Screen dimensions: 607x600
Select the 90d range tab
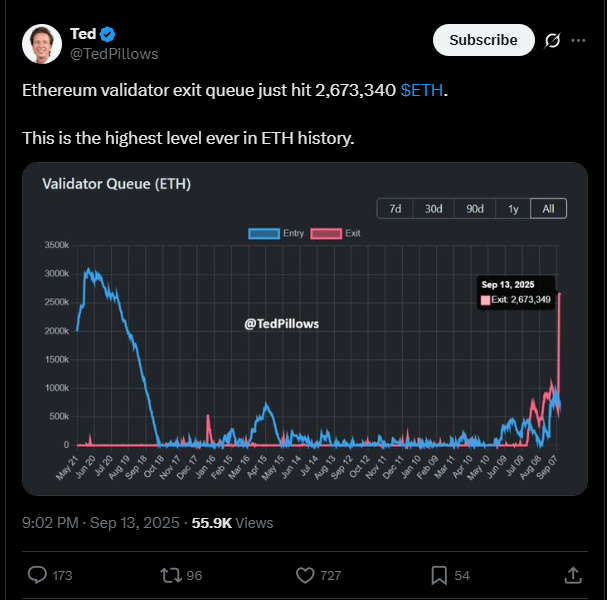475,209
